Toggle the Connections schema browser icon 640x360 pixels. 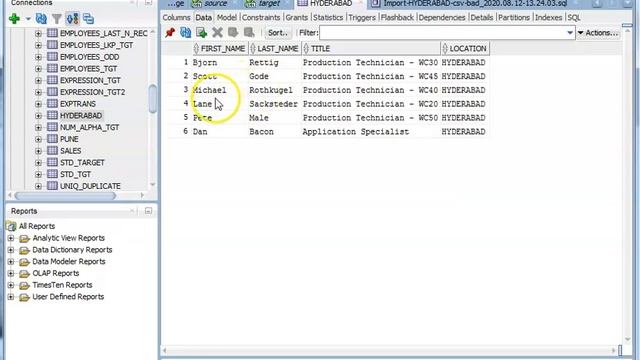(x=73, y=19)
